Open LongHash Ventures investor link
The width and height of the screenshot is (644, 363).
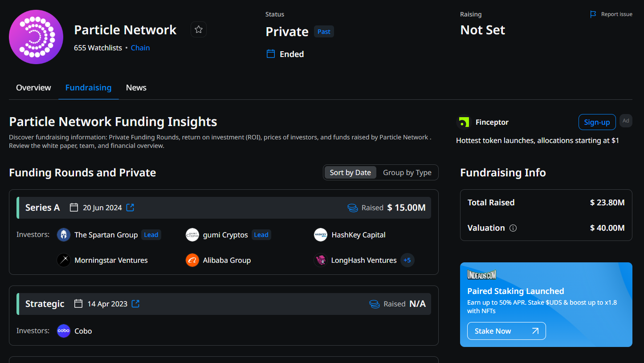(x=364, y=260)
